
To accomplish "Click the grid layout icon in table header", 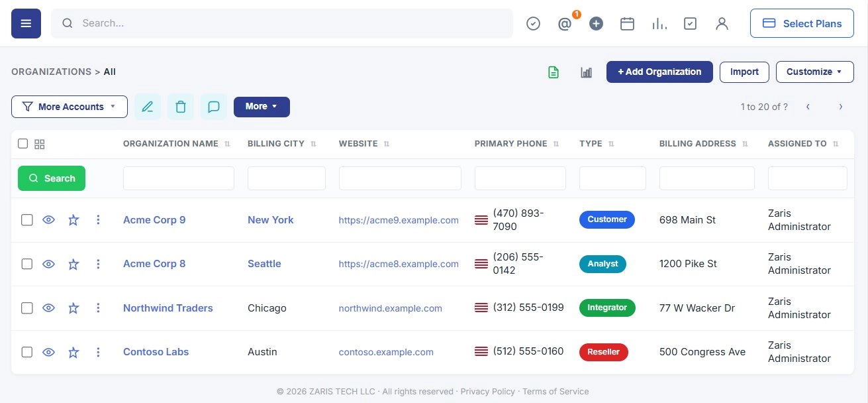I will point(39,144).
